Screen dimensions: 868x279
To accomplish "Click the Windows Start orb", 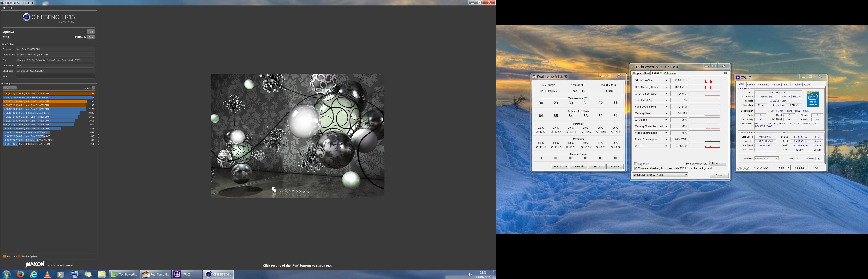I will click(x=6, y=274).
